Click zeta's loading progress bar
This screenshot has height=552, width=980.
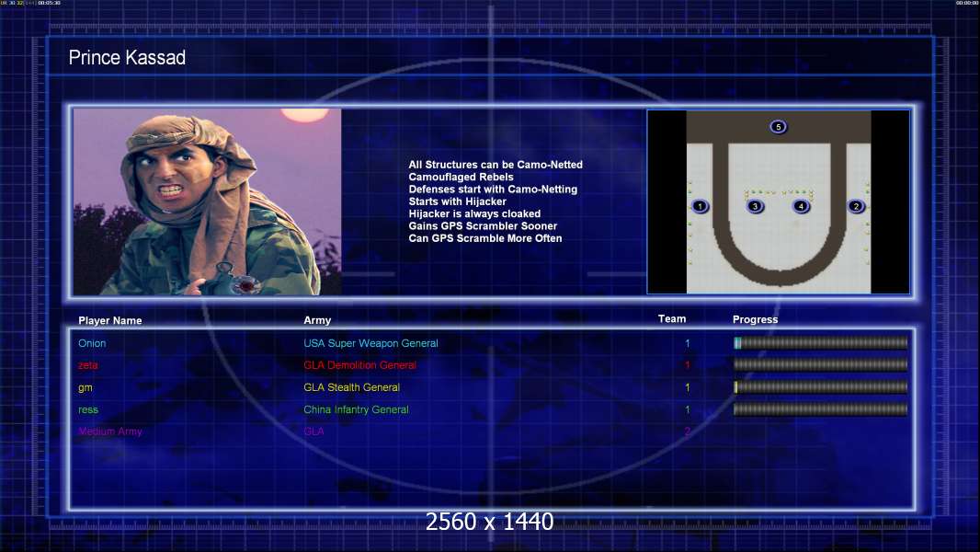[821, 364]
